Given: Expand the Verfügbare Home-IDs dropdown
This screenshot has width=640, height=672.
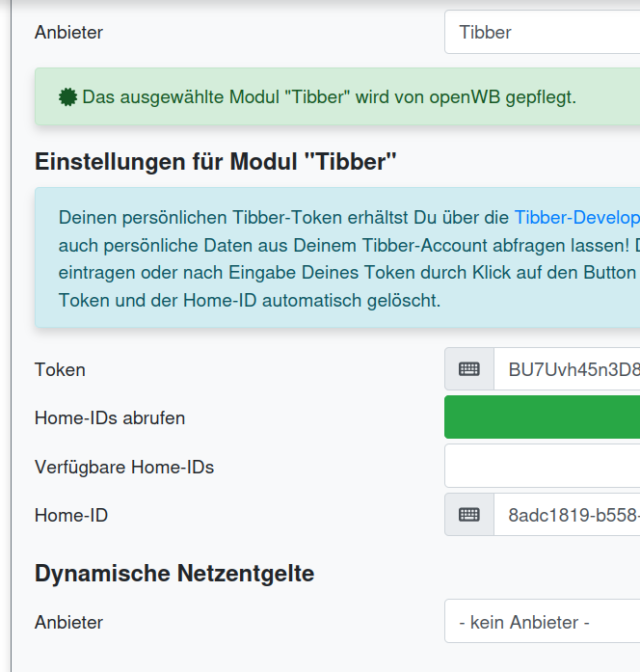Looking at the screenshot, I should [542, 467].
